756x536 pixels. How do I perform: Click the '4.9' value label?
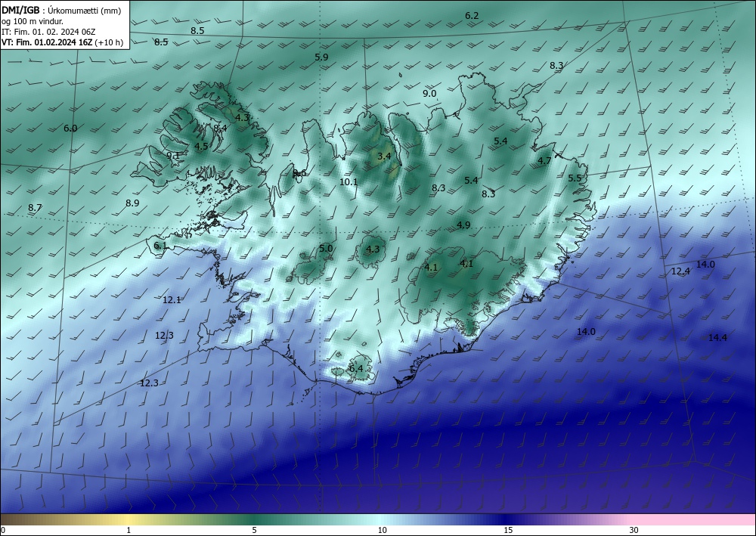pos(463,225)
